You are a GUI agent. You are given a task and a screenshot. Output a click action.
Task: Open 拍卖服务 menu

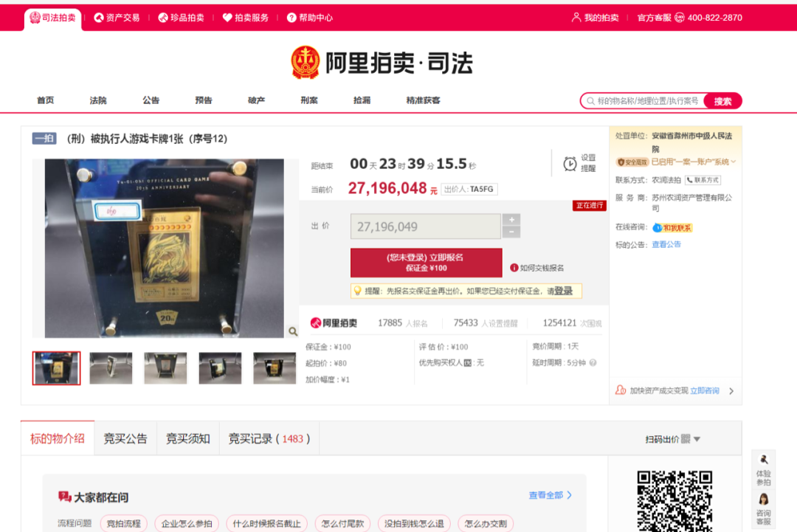point(246,18)
